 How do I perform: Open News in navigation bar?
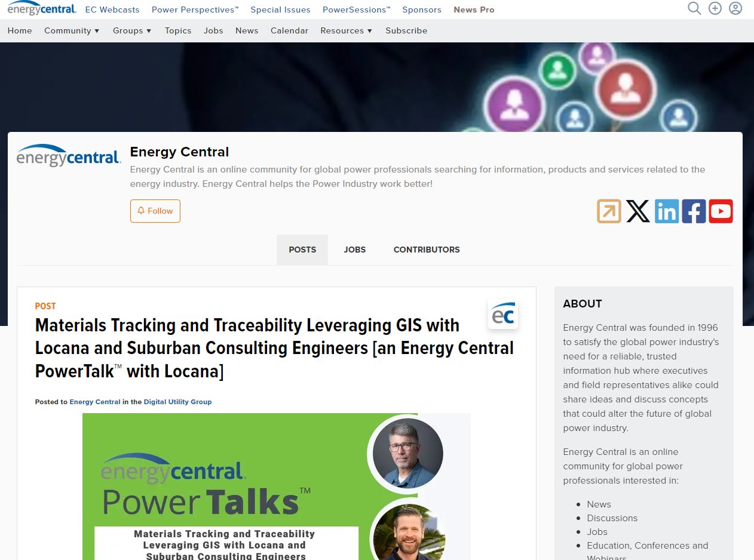(247, 30)
